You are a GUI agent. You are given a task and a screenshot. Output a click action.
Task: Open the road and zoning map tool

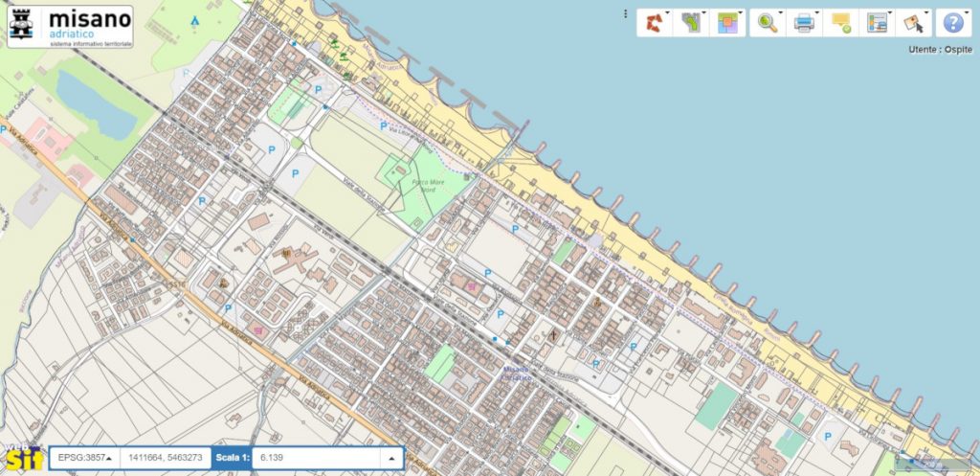point(690,23)
